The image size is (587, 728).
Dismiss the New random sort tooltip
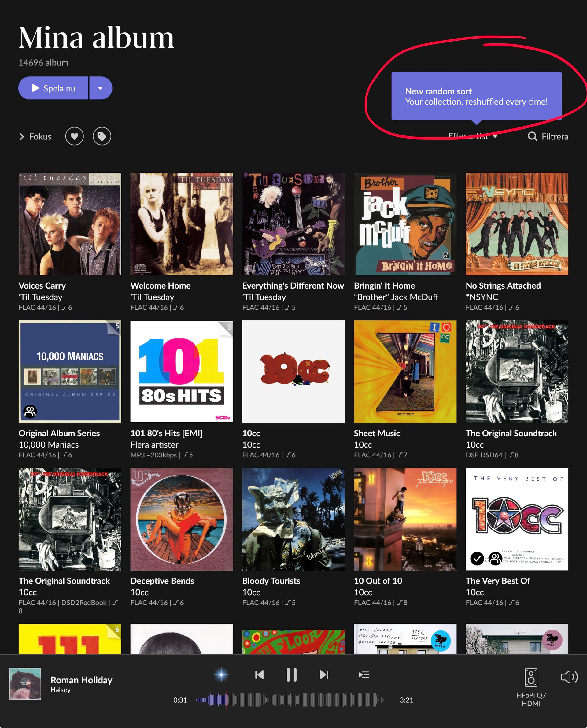(x=476, y=96)
